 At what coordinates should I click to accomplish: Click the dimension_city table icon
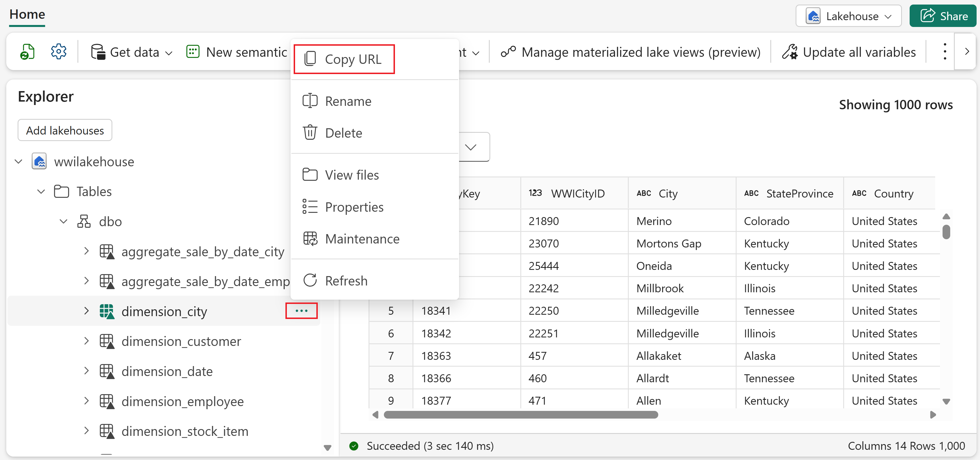click(106, 311)
